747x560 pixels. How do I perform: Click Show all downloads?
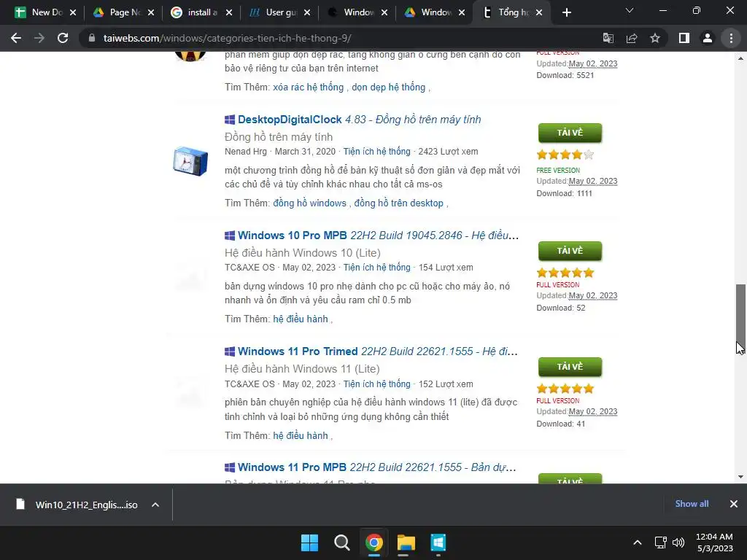692,504
